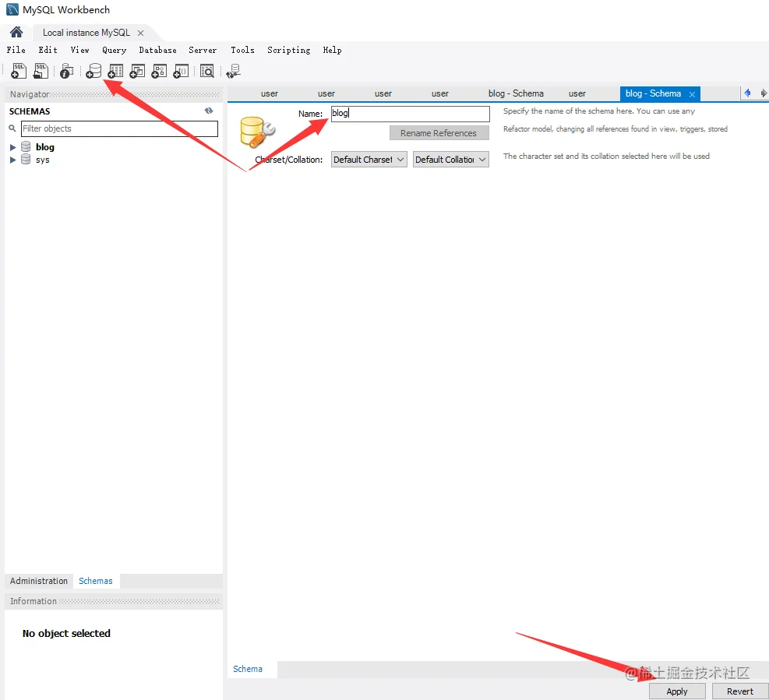Open the Tools menu
The width and height of the screenshot is (769, 700).
pos(242,50)
